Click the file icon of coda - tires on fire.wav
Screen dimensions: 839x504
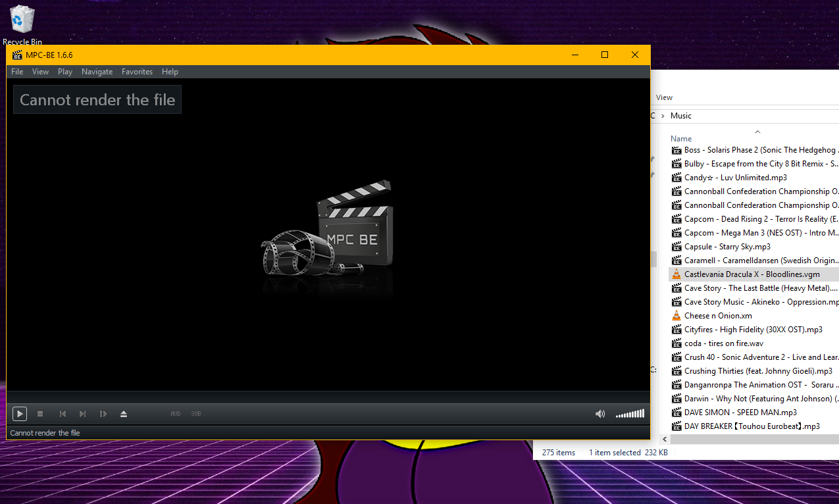click(676, 343)
